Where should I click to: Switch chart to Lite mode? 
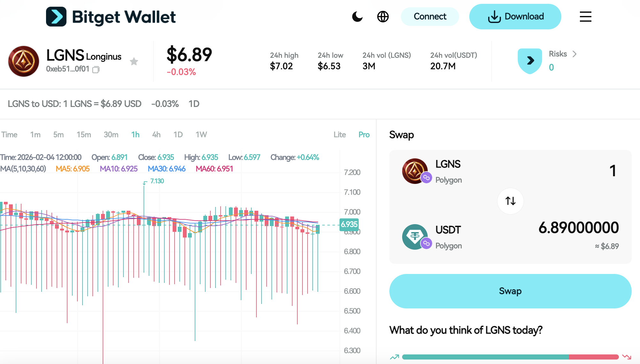pyautogui.click(x=340, y=135)
